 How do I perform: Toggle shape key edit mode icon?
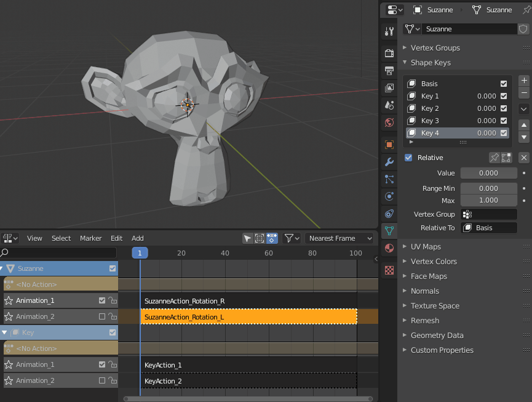506,158
